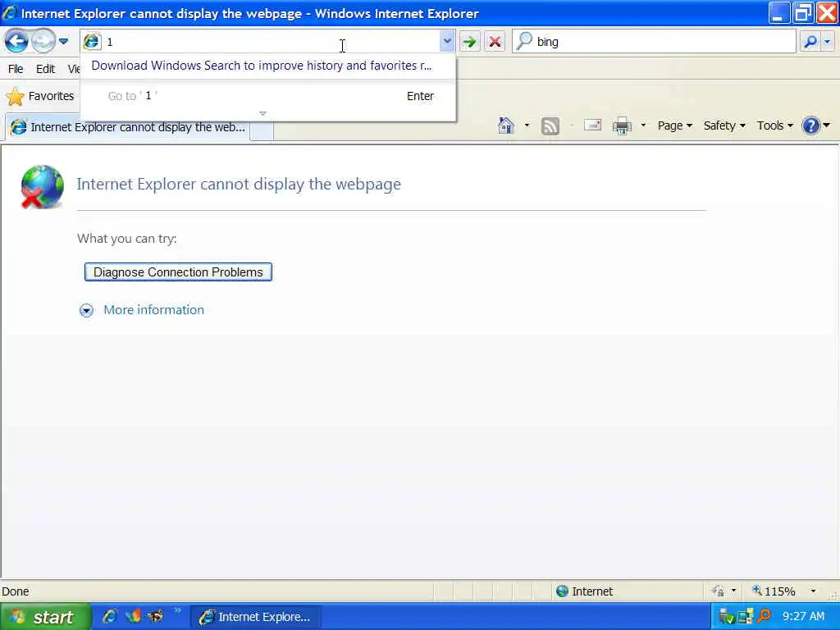Click the 115% zoom level button
Image resolution: width=840 pixels, height=630 pixels.
(774, 591)
